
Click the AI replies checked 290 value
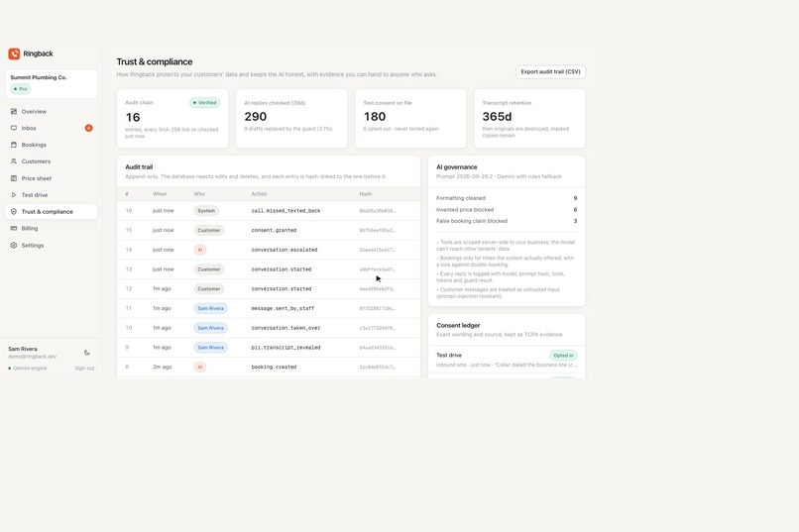tap(256, 117)
